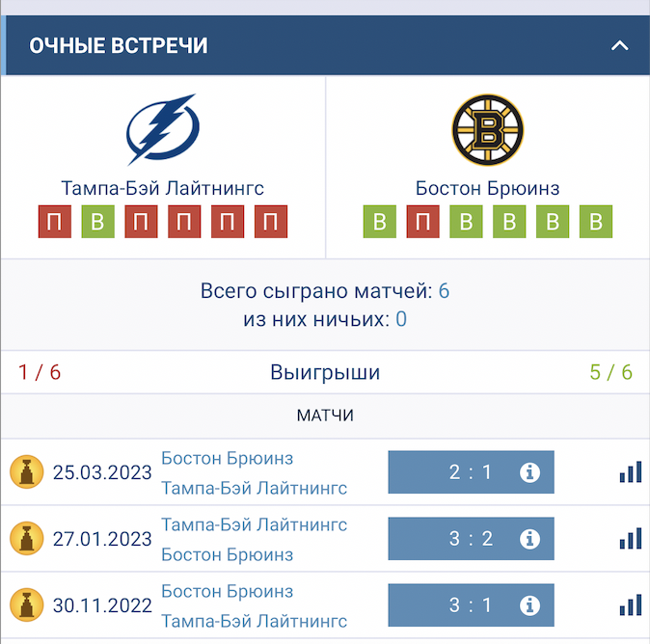
Task: Select the Очные встречи header title
Action: 119,45
